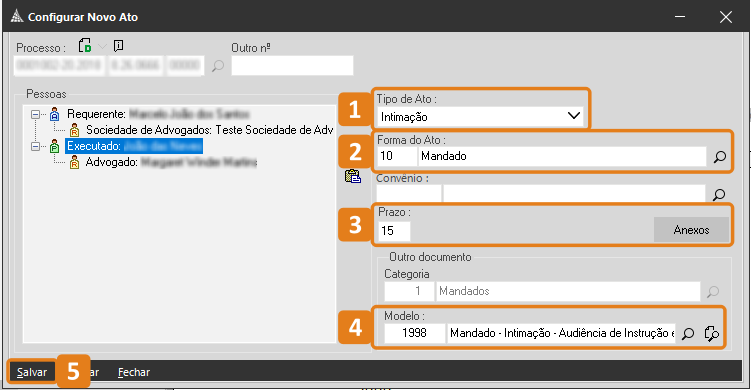Screen dimensions: 751x390
Task: Select the highlighted Executado row
Action: click(134, 146)
